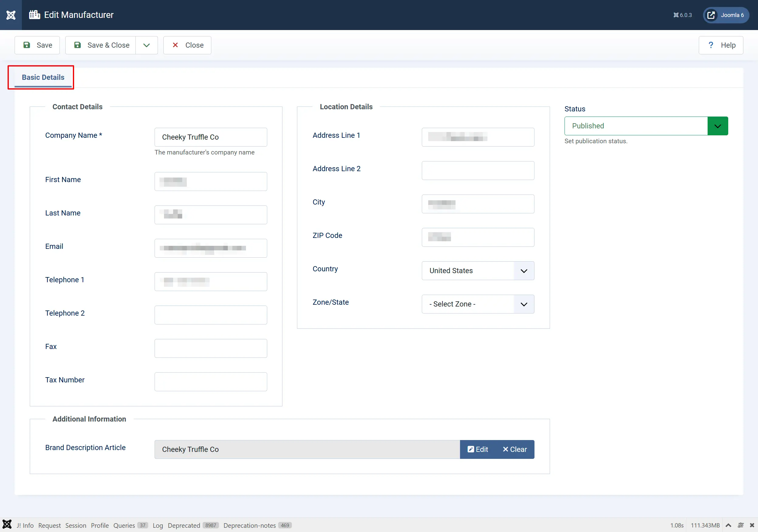Click Edit for Brand Description Article
The width and height of the screenshot is (758, 532).
pyautogui.click(x=477, y=449)
